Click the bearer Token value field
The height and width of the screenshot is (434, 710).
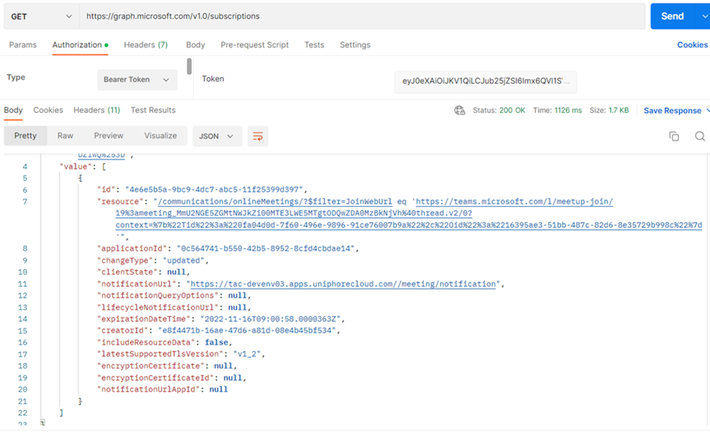click(485, 82)
